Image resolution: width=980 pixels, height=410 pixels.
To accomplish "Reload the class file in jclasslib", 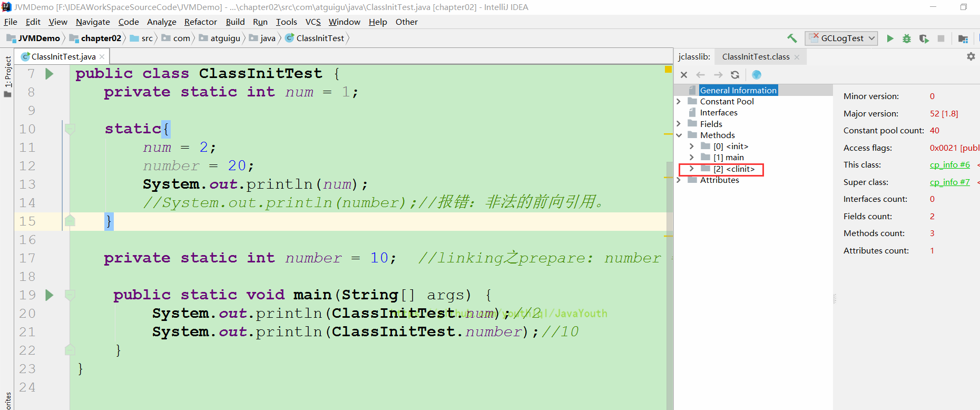I will pos(735,75).
